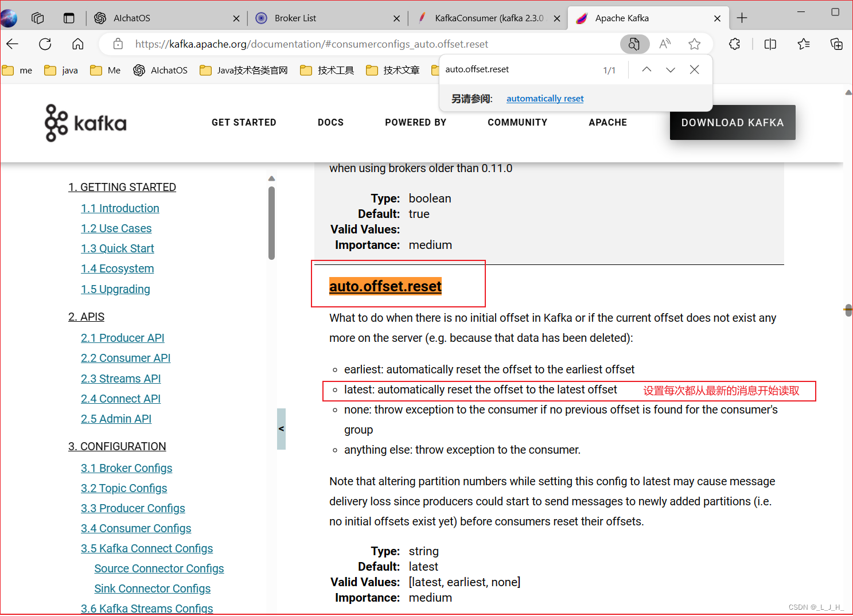Open 1. GETTING STARTED section link
Image resolution: width=853 pixels, height=616 pixels.
click(122, 187)
